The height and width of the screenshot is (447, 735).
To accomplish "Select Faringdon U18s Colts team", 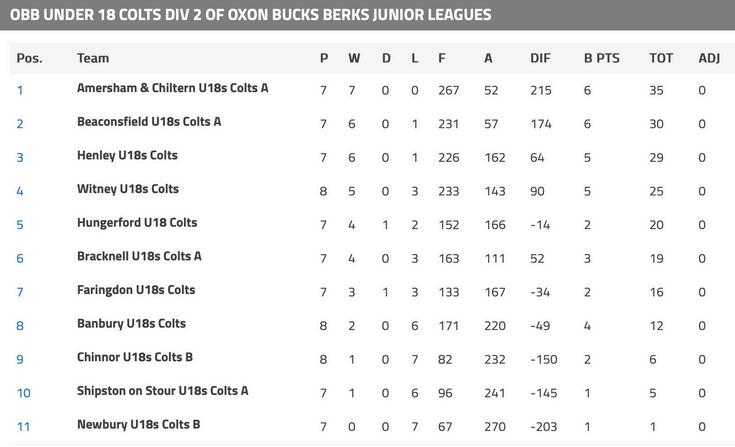I will pos(136,290).
